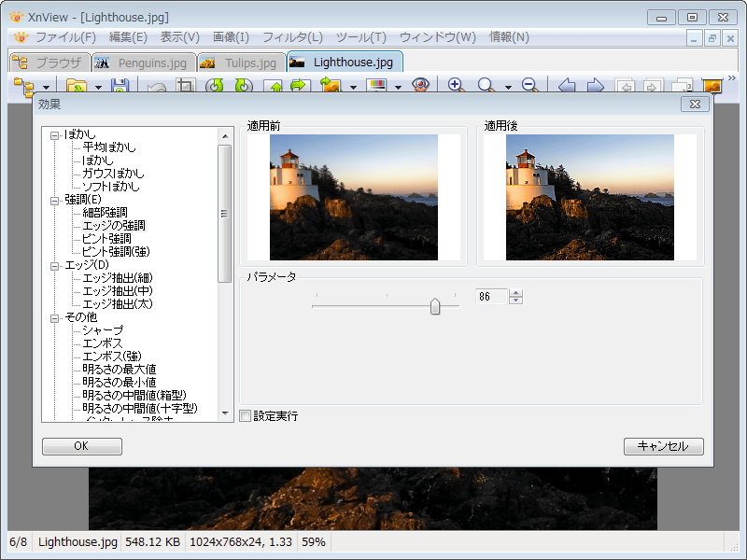747x560 pixels.
Task: Decrease parameter value with down spinner
Action: (x=515, y=300)
